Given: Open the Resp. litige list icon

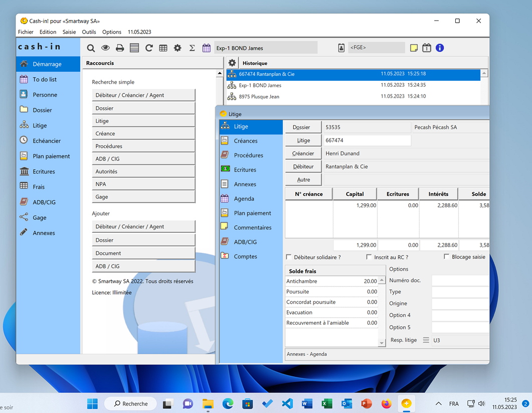Looking at the screenshot, I should 426,340.
